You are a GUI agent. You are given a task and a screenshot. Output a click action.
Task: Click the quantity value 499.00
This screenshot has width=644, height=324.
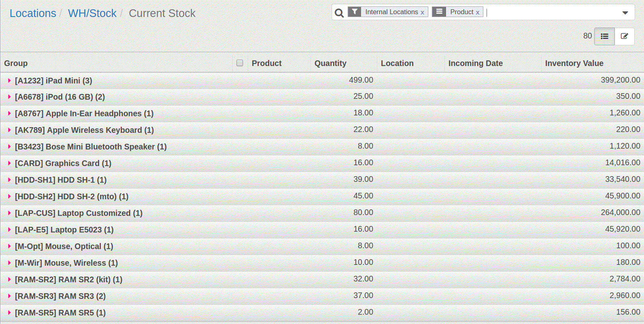coord(361,80)
